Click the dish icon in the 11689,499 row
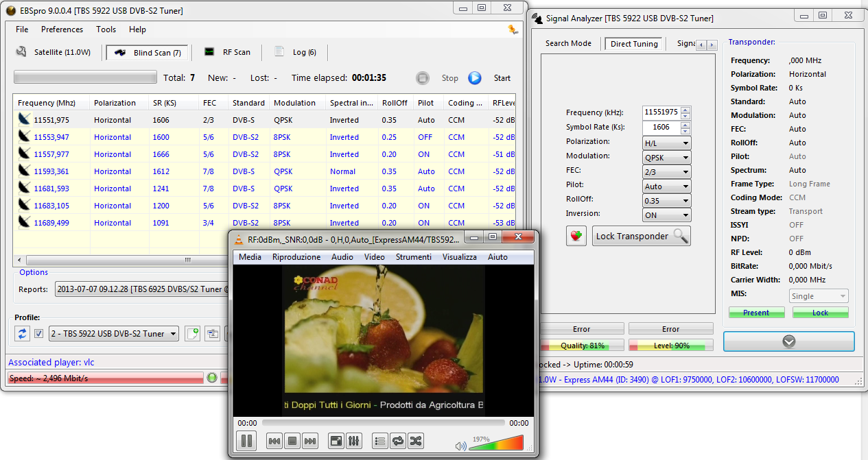868x460 pixels. point(25,223)
